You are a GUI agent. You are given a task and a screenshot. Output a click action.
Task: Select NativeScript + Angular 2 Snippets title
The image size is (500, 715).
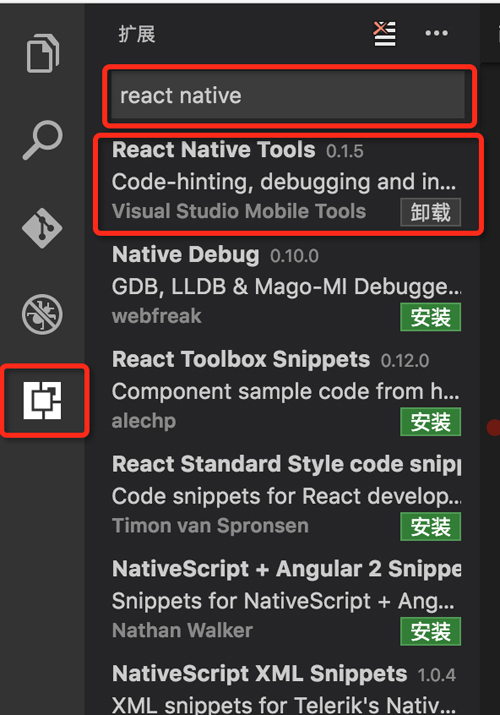point(286,569)
